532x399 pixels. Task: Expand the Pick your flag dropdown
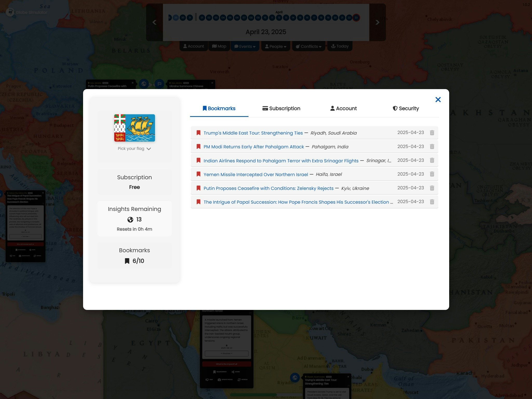click(x=134, y=149)
